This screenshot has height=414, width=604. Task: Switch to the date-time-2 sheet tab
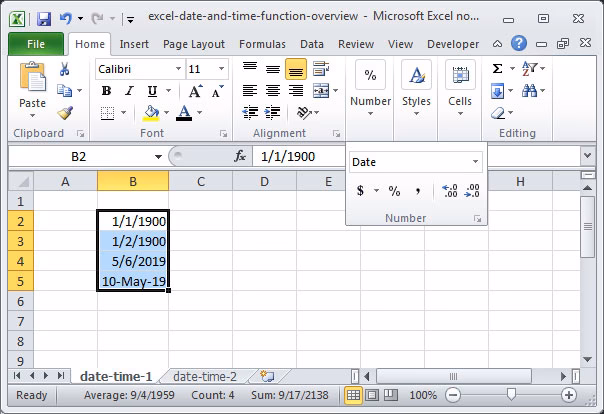(205, 376)
